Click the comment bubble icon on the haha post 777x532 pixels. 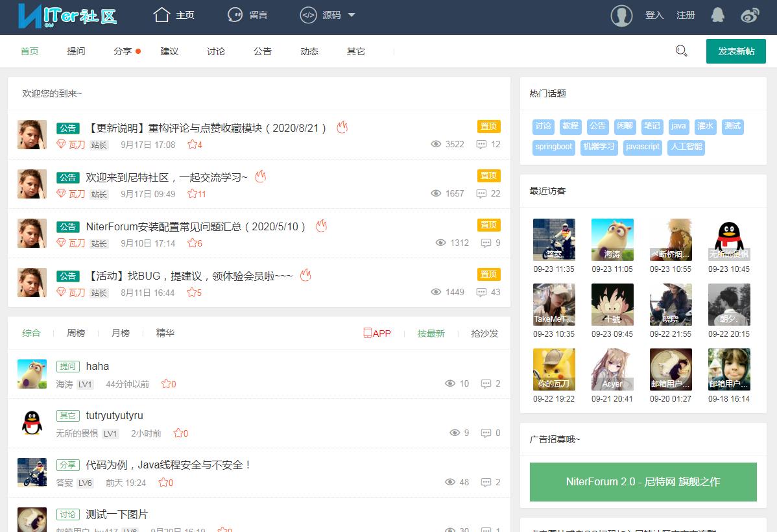(486, 383)
